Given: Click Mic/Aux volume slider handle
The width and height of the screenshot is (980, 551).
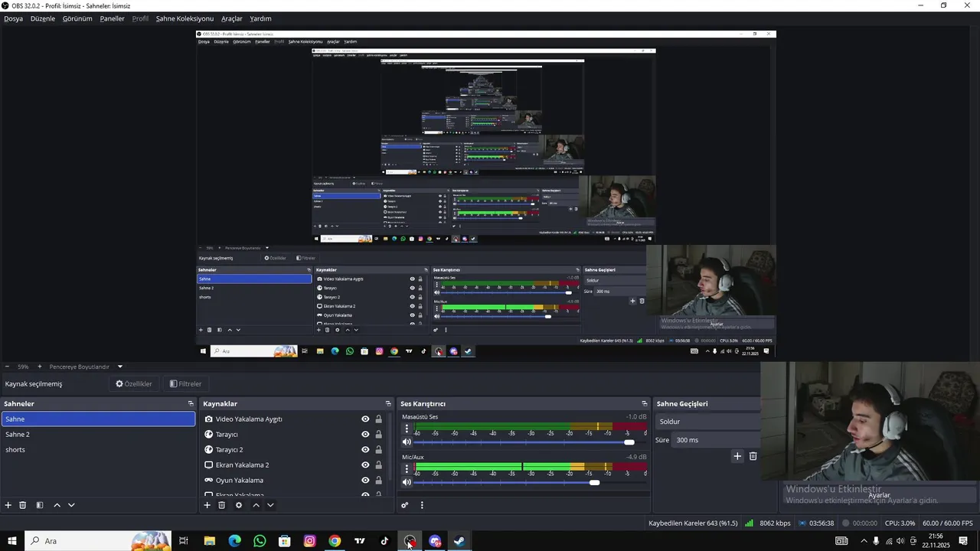Looking at the screenshot, I should coord(594,483).
